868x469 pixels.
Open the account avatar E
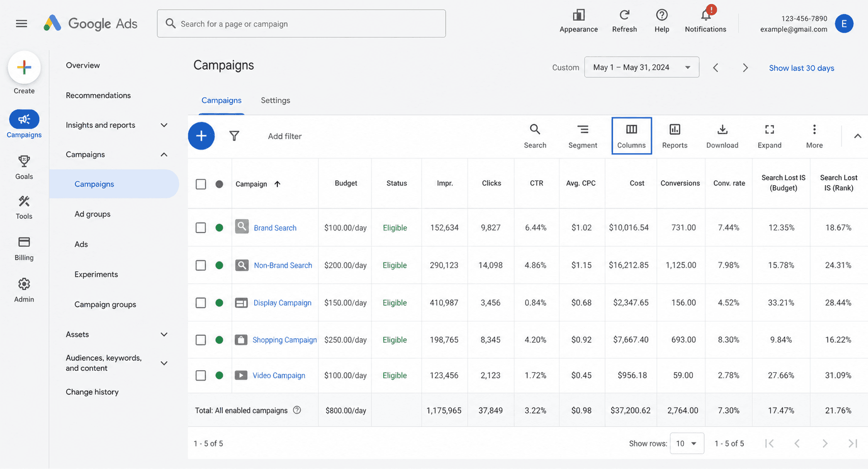pyautogui.click(x=844, y=23)
